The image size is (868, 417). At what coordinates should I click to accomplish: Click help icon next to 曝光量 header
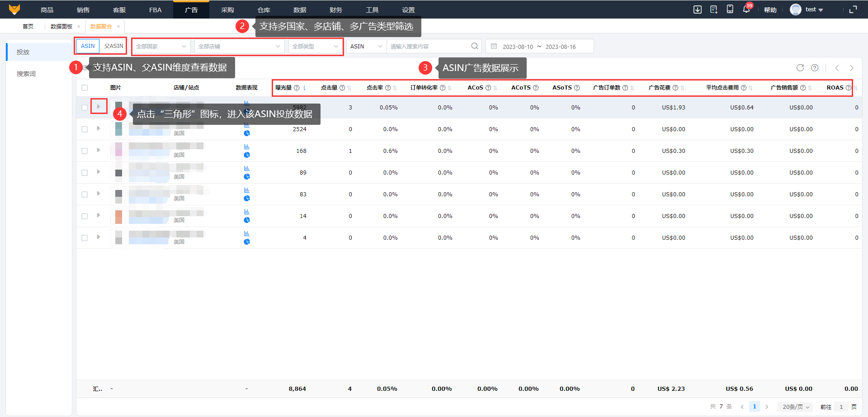click(x=297, y=88)
